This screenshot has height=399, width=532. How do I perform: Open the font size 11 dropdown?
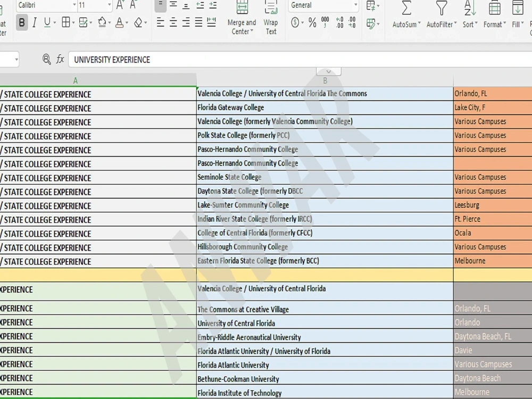[x=109, y=5]
